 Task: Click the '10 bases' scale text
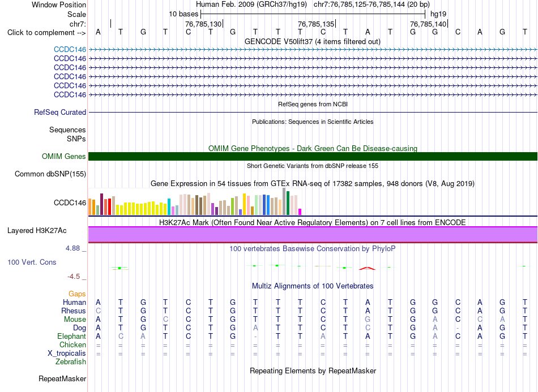(x=183, y=14)
